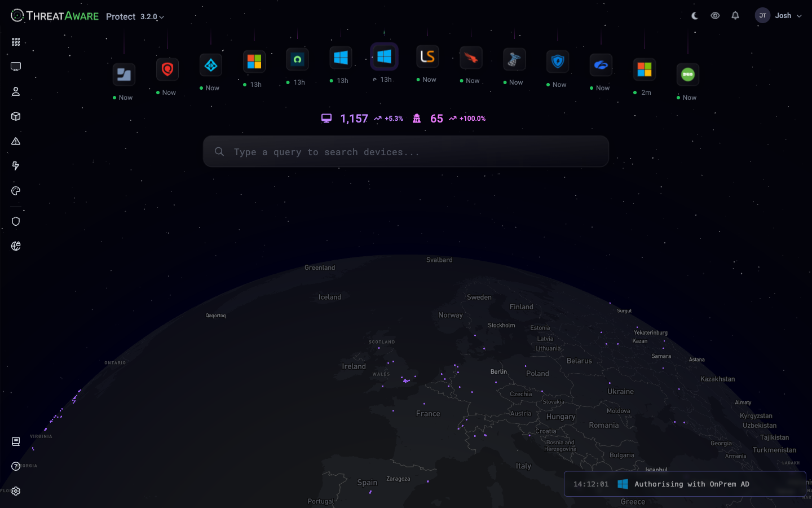Open the users icon in the sidebar
The width and height of the screenshot is (812, 508).
[16, 91]
